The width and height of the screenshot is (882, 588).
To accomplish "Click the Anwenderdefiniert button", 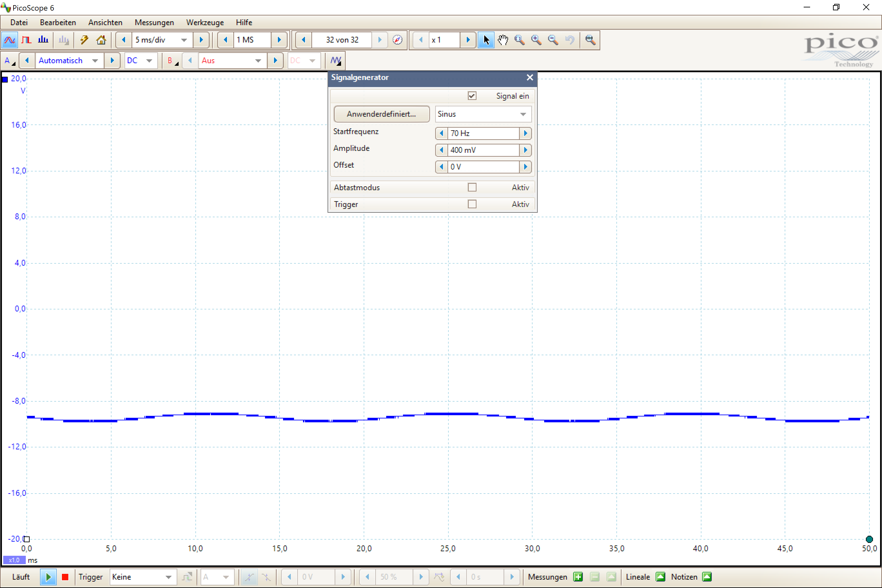I will coord(381,114).
